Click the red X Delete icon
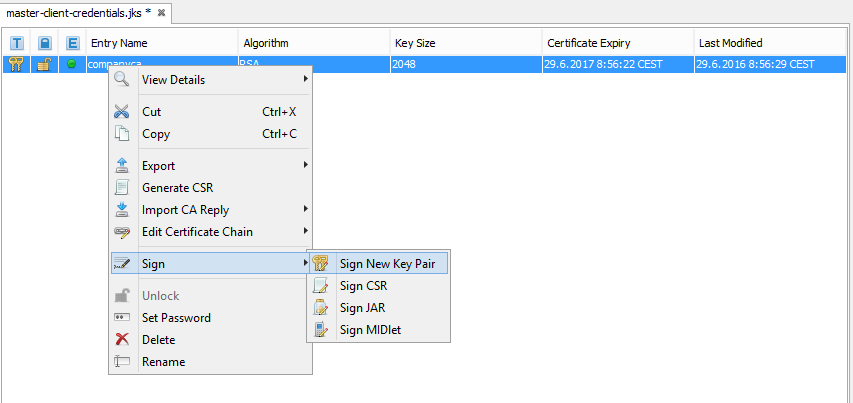The image size is (853, 403). tap(122, 340)
